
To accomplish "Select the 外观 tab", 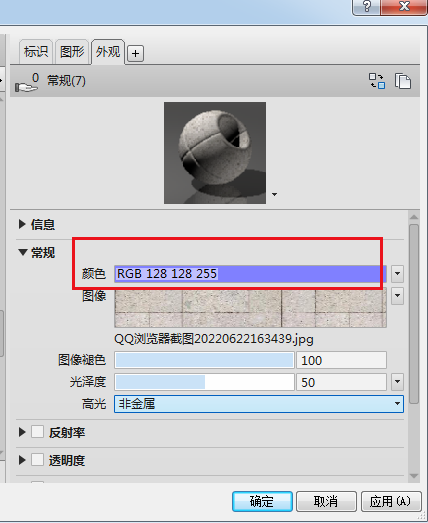I will click(x=108, y=51).
